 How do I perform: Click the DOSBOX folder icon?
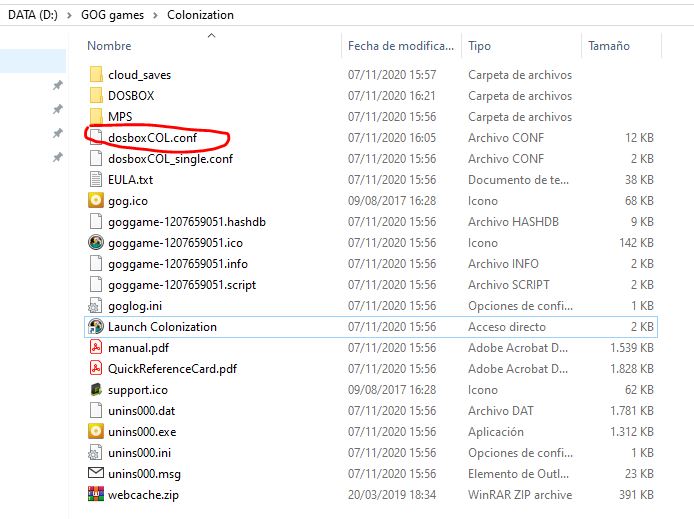click(96, 96)
